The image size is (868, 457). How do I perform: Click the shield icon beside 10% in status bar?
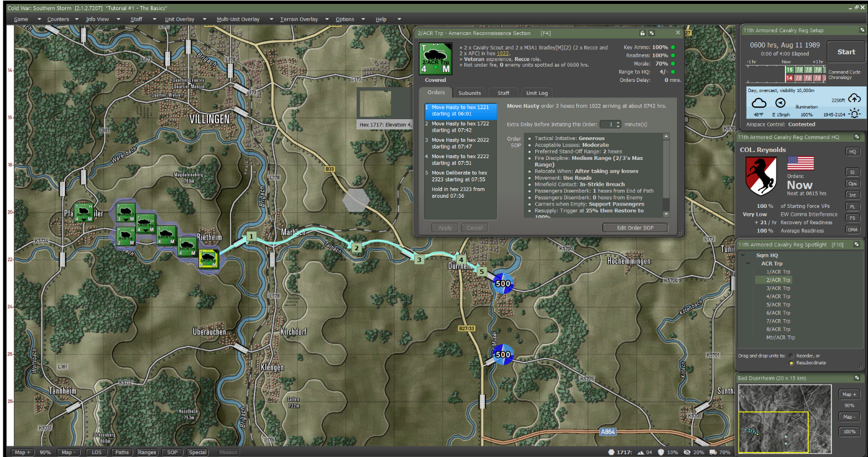[661, 452]
